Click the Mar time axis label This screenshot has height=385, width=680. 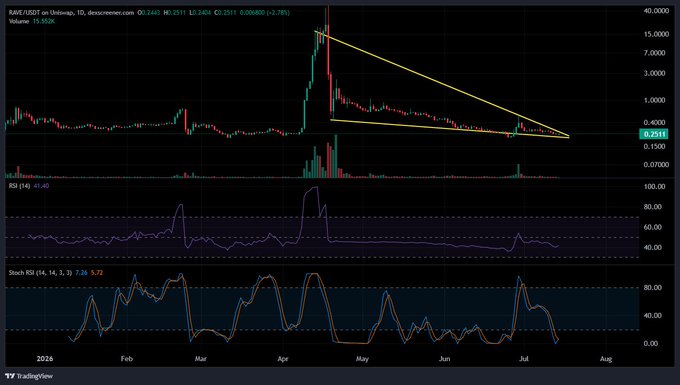[200, 359]
